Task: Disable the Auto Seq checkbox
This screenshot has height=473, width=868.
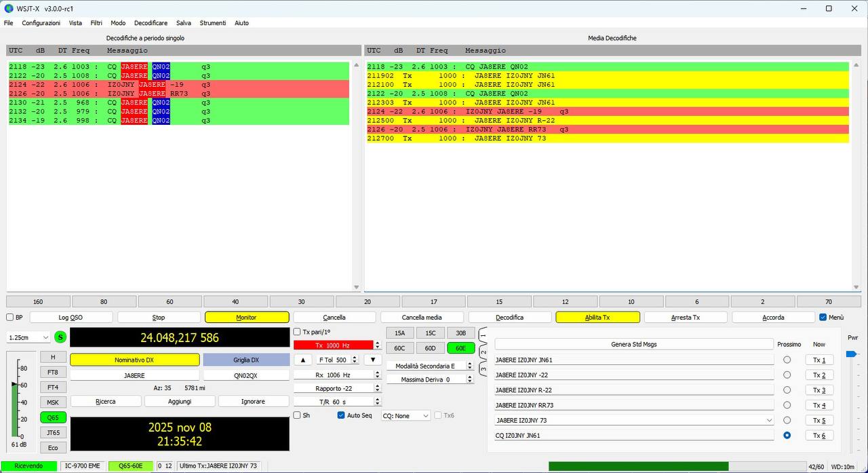Action: (x=340, y=415)
